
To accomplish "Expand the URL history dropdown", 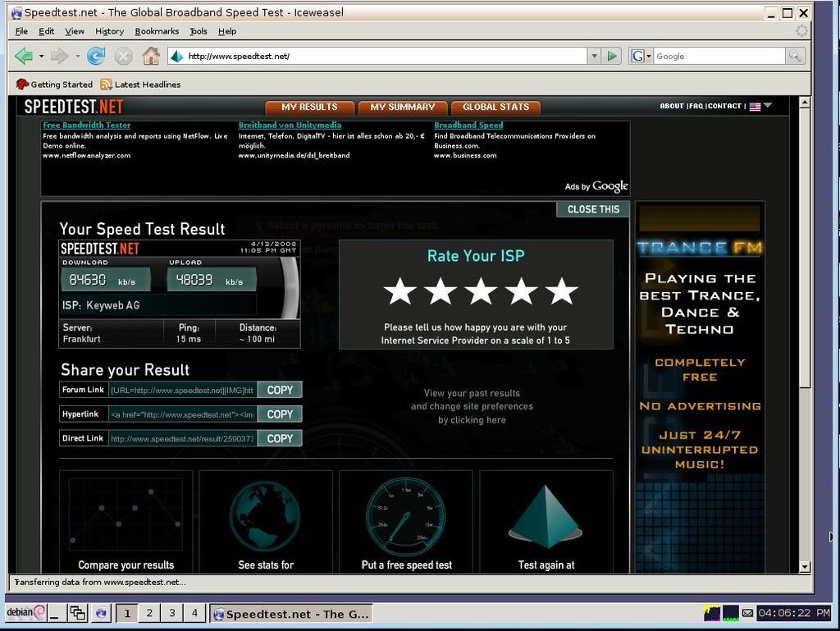I will (x=594, y=56).
